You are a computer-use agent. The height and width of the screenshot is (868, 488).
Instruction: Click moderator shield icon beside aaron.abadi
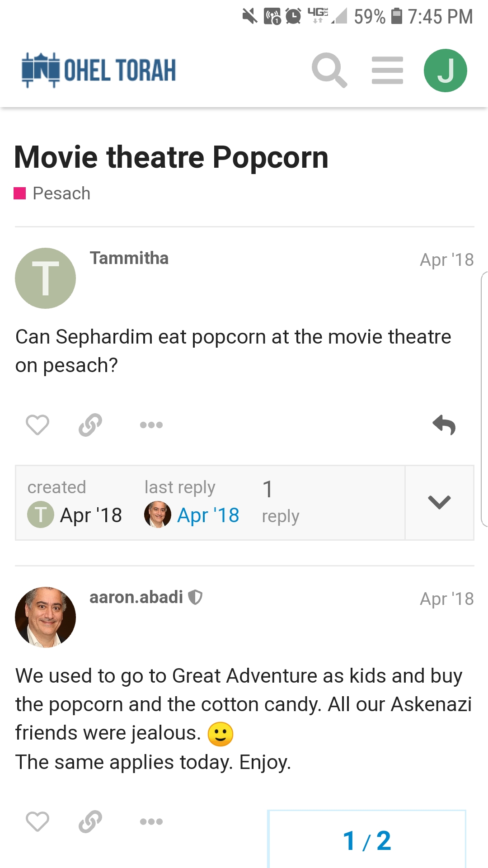coord(195,597)
